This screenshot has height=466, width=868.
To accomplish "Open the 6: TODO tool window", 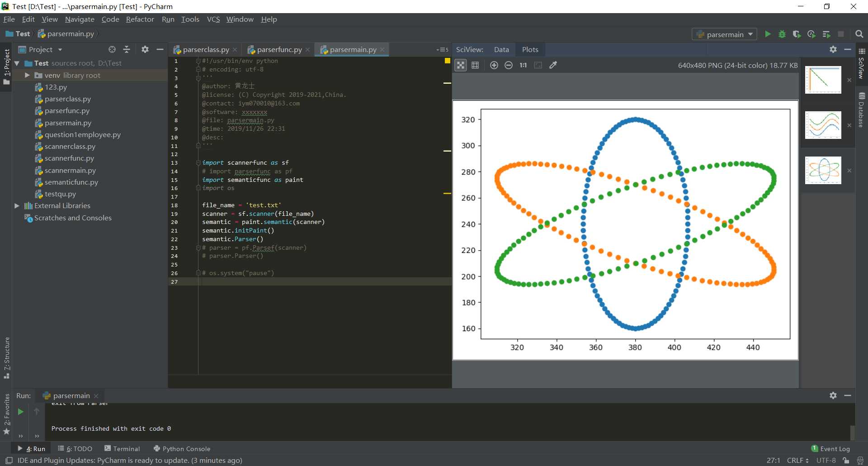I will click(x=75, y=449).
